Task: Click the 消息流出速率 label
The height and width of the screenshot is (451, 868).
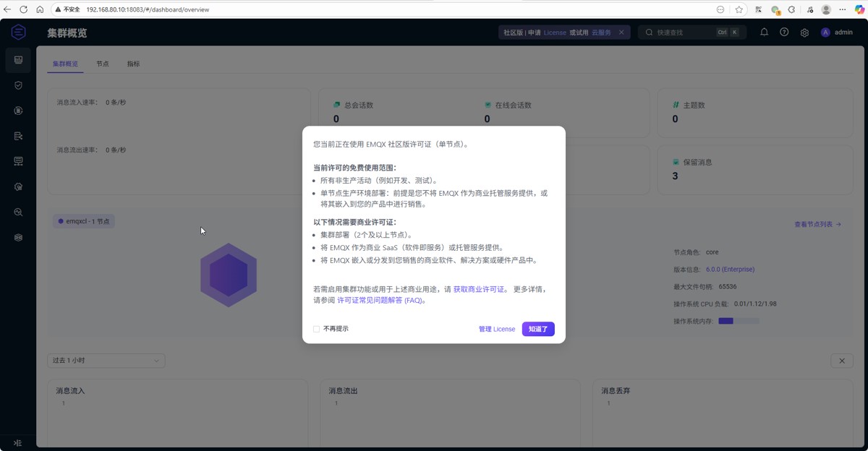Action: tap(77, 150)
